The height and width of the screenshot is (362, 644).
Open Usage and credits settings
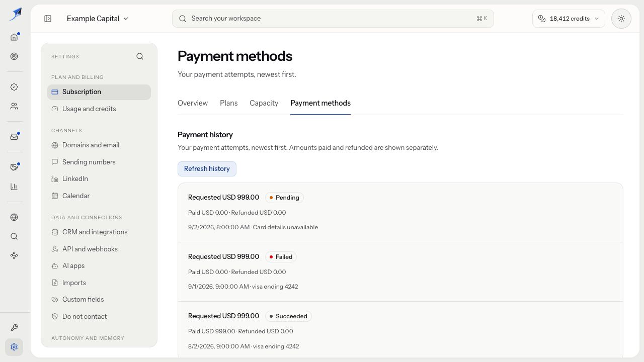(99, 109)
